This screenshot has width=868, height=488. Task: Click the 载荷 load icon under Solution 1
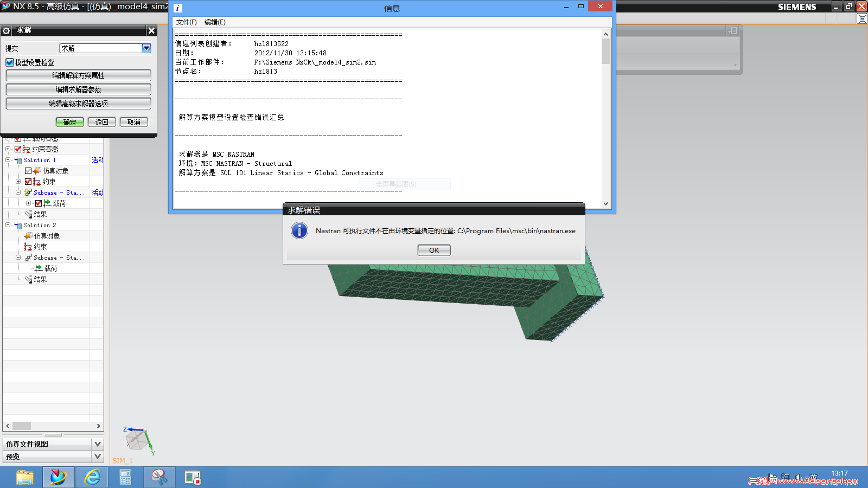tap(47, 203)
